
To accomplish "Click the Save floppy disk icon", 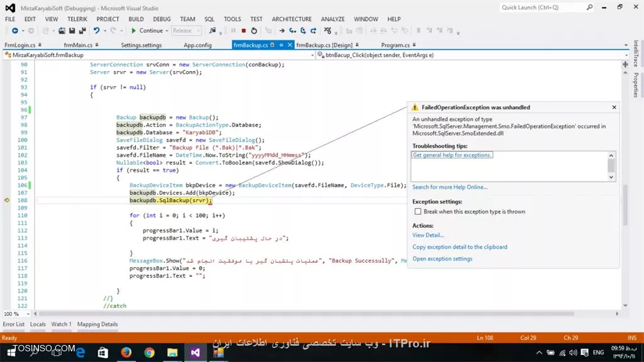I will click(x=72, y=30).
